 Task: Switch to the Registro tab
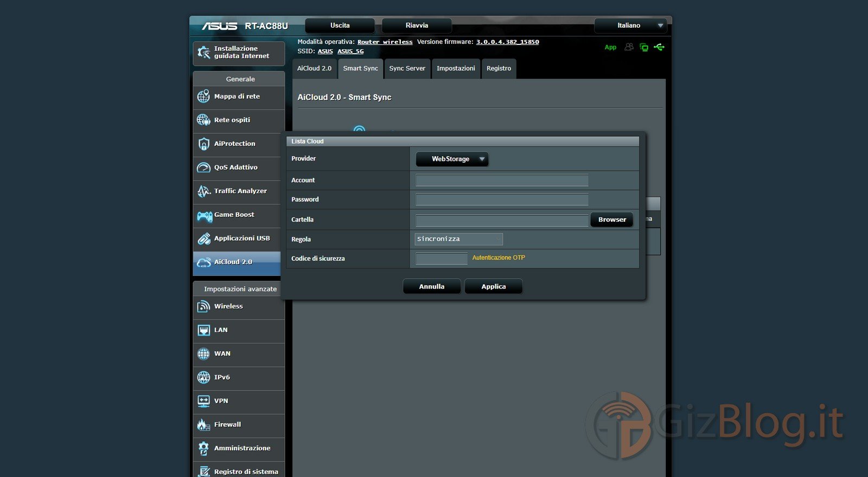coord(499,69)
